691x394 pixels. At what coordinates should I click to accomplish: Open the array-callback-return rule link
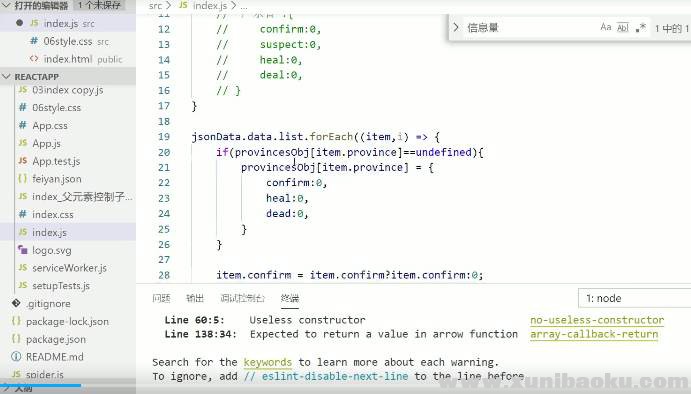click(594, 335)
